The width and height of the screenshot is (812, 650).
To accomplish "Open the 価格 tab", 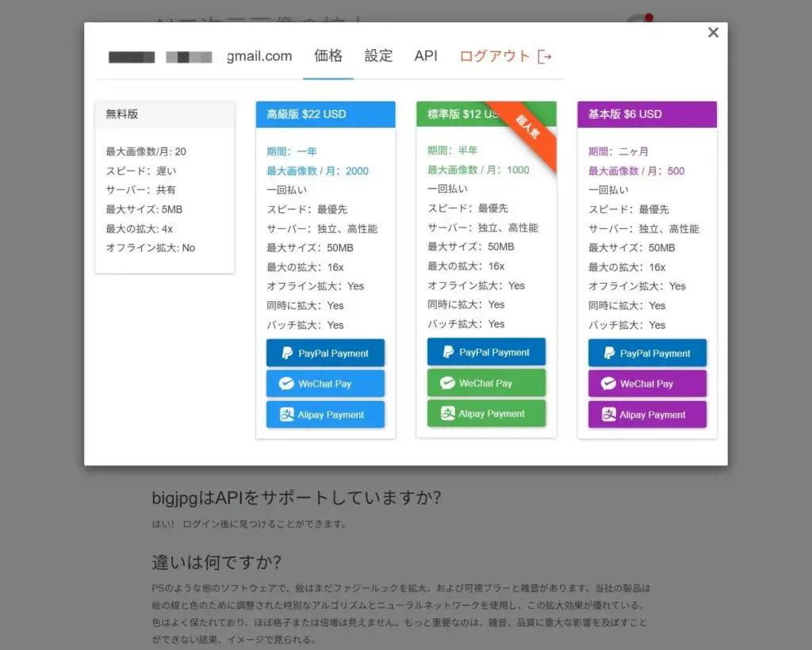I will (327, 56).
